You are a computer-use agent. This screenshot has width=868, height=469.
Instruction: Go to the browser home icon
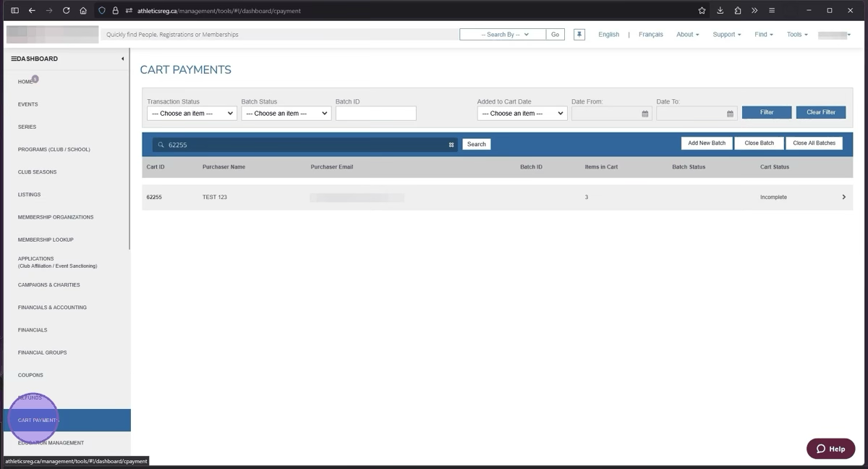[x=83, y=11]
